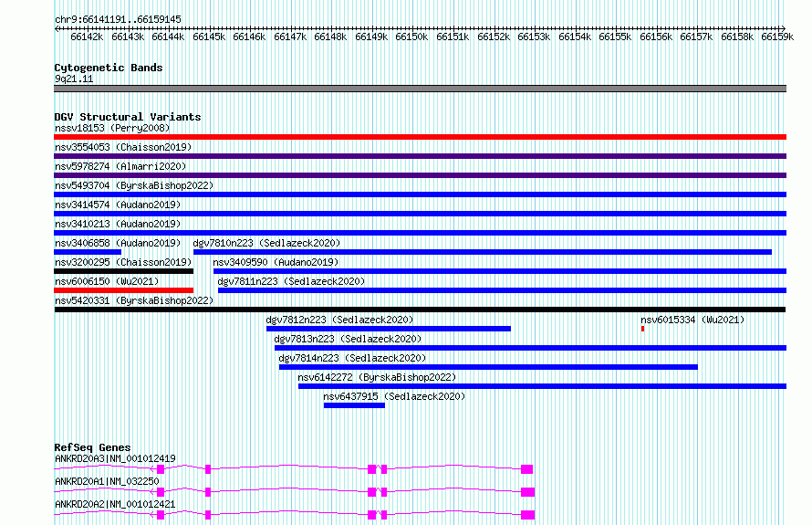812x525 pixels.
Task: Click the nsv6142272 blue variant bar
Action: (x=542, y=386)
